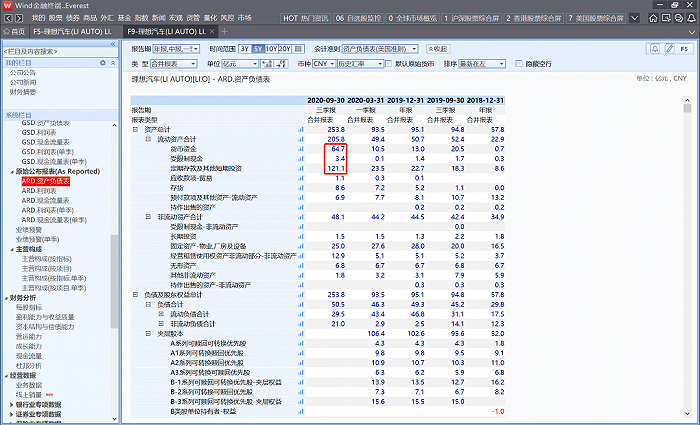Open the 单位 亿元 dropdown
700x425 pixels.
240,64
